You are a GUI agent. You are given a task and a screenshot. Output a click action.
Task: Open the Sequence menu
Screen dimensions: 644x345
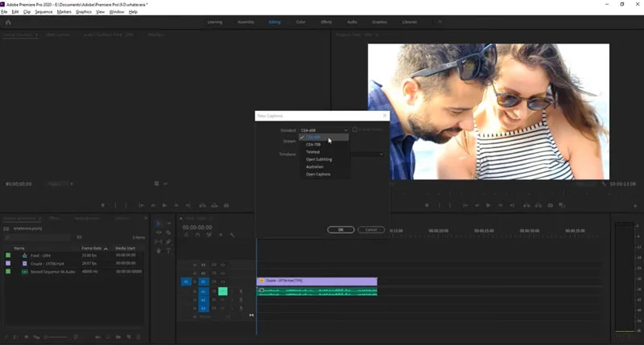43,12
